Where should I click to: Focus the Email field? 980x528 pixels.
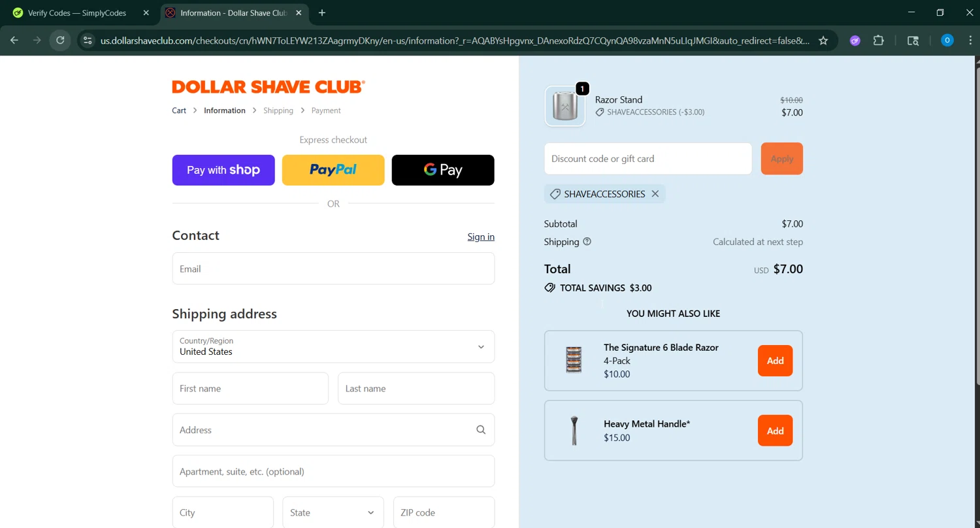333,269
